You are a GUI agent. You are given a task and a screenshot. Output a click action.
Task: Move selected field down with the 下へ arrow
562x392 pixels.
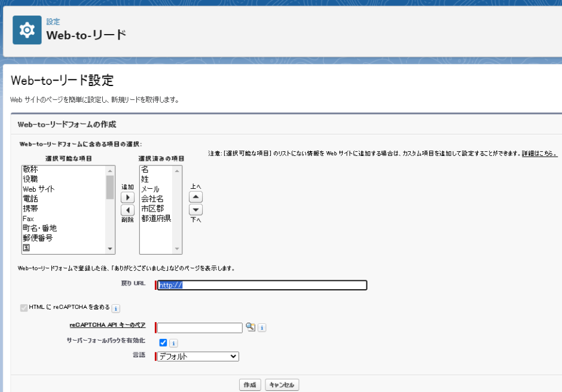pos(196,209)
